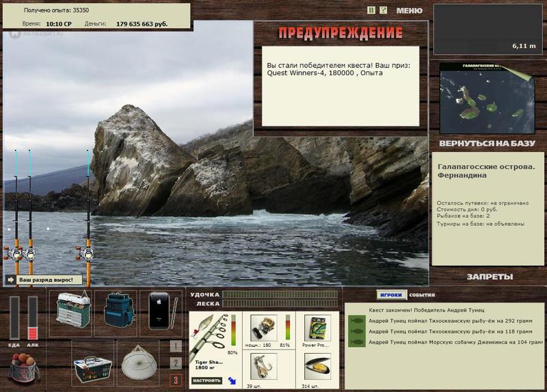Click the reel wear indicator at 81%
Image resolution: width=547 pixels, height=392 pixels.
[x=288, y=328]
